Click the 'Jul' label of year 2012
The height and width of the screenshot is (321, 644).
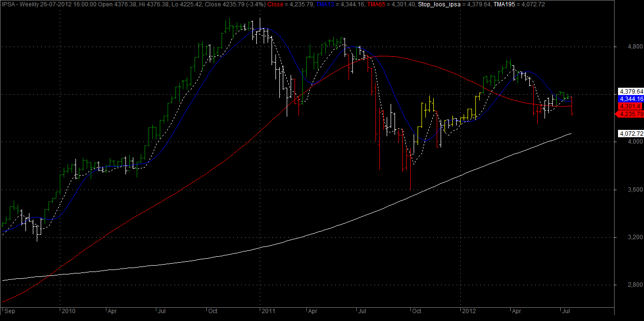566,311
